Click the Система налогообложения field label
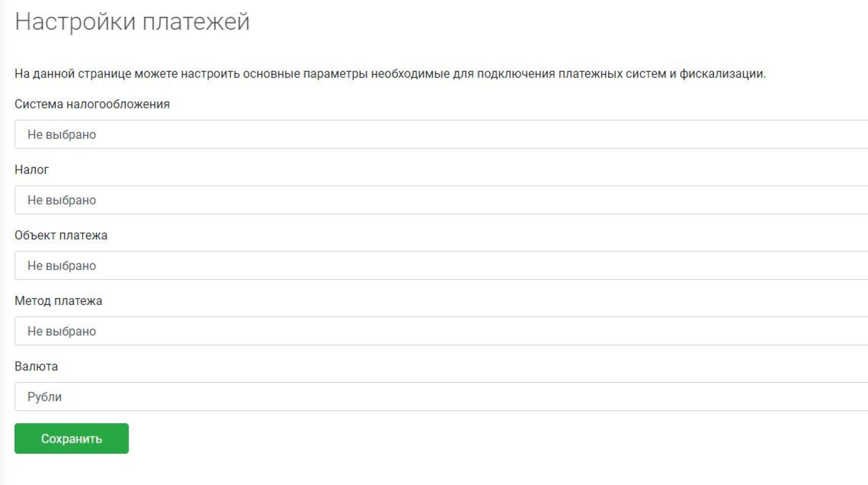This screenshot has height=485, width=868. [92, 104]
